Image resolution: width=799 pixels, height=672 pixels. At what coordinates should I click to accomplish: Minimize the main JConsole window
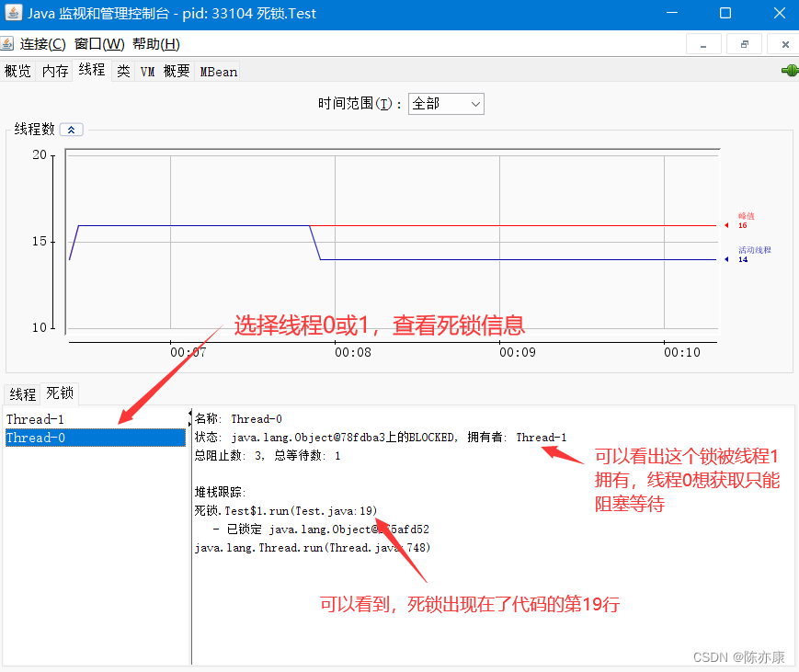[x=672, y=13]
